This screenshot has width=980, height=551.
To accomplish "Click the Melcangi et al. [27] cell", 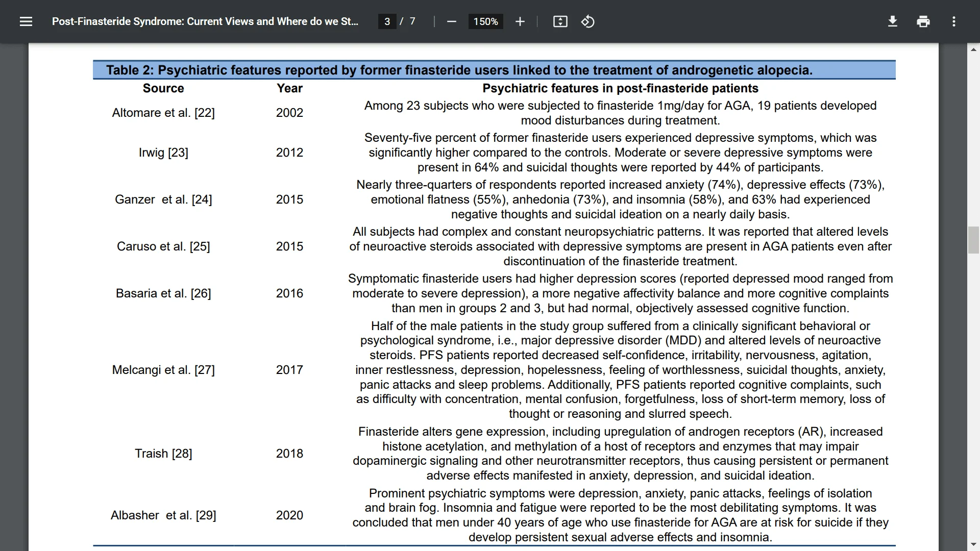I will pos(163,370).
